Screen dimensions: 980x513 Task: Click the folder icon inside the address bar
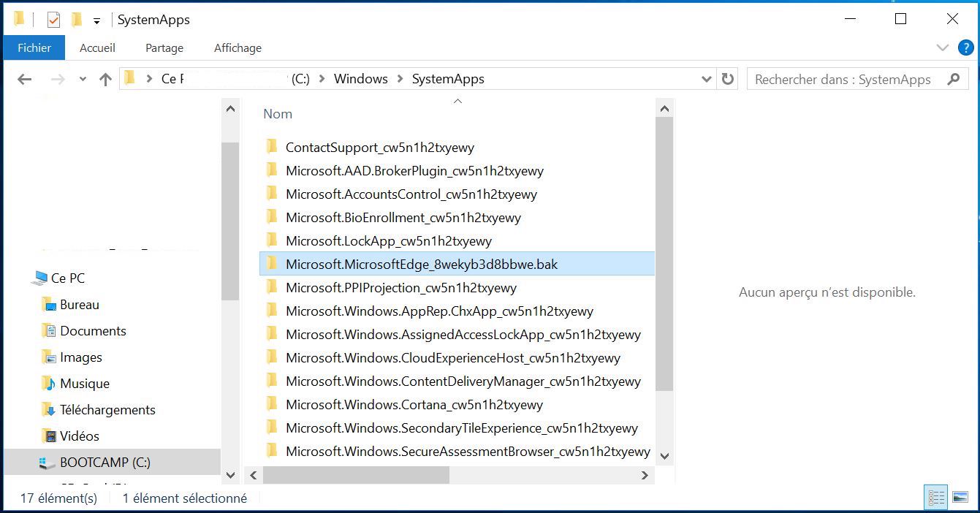coord(129,78)
